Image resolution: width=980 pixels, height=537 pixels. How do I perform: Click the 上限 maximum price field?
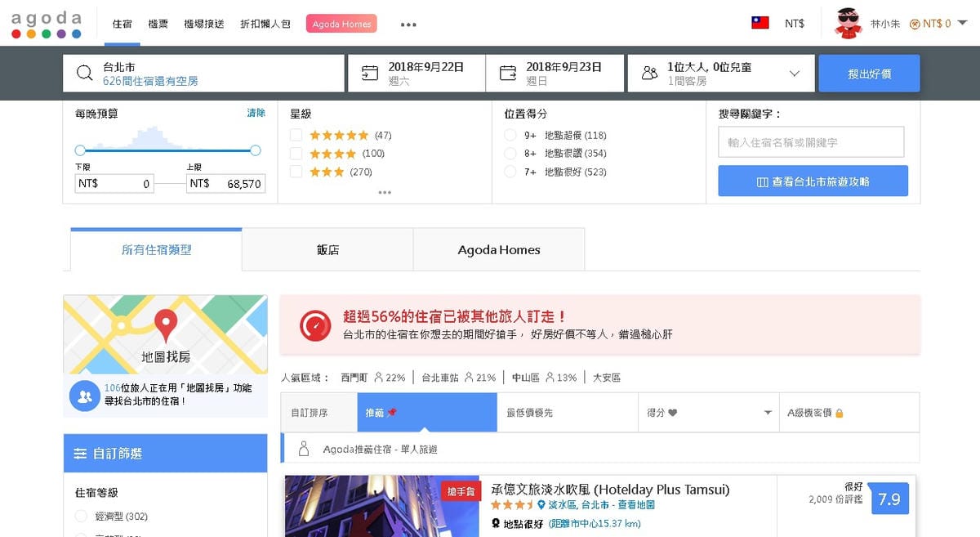pos(225,184)
